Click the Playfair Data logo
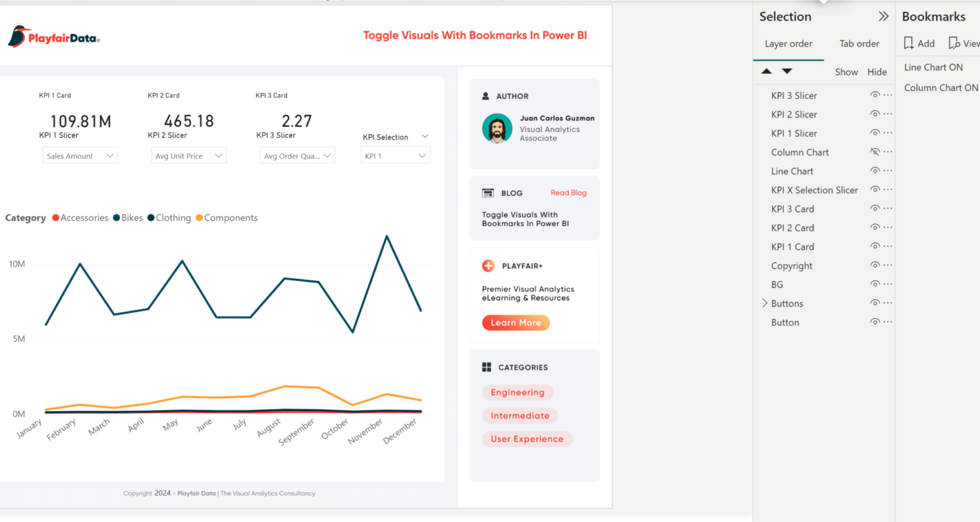 pos(54,36)
